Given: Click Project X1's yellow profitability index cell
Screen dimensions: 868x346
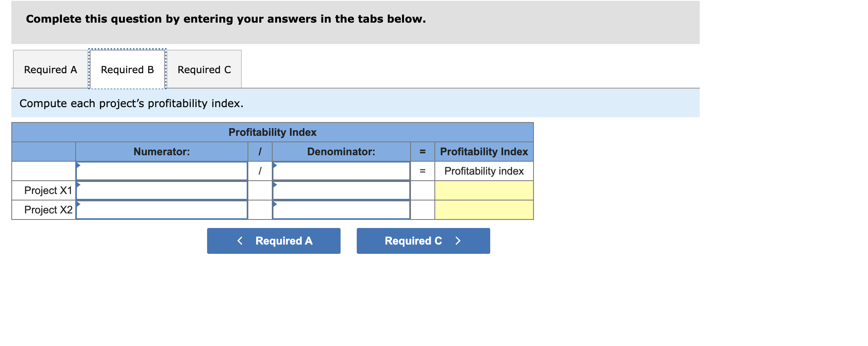Looking at the screenshot, I should (x=484, y=190).
